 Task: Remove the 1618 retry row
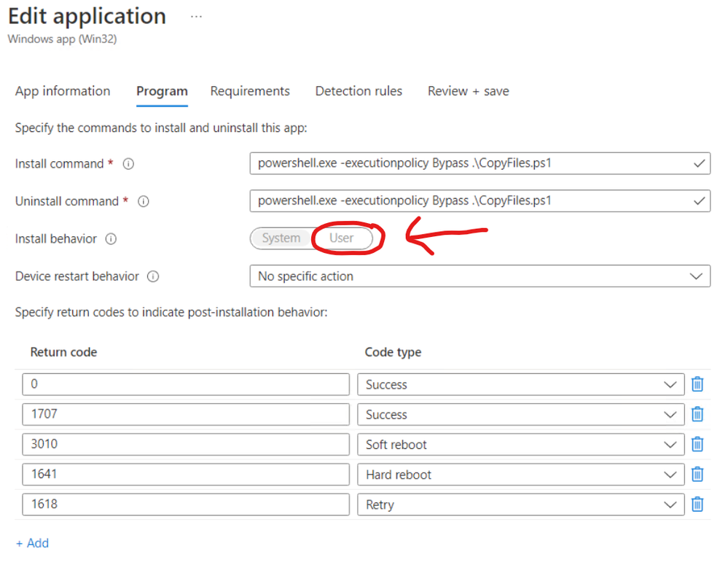[697, 504]
